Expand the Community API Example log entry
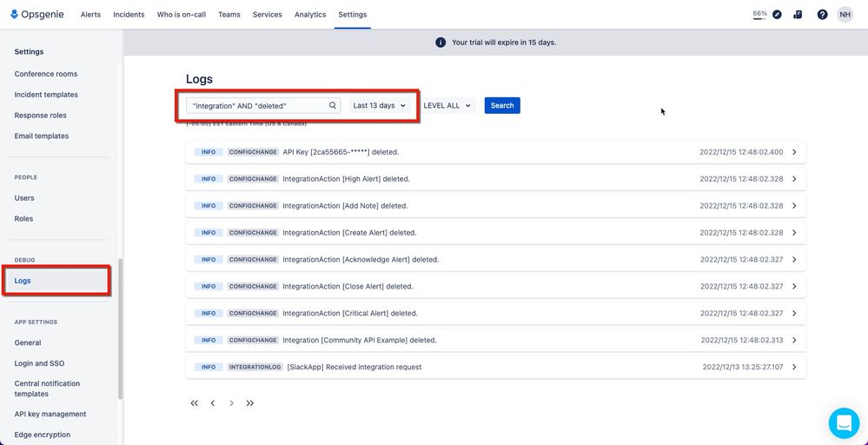Viewport: 868px width, 445px height. (794, 340)
